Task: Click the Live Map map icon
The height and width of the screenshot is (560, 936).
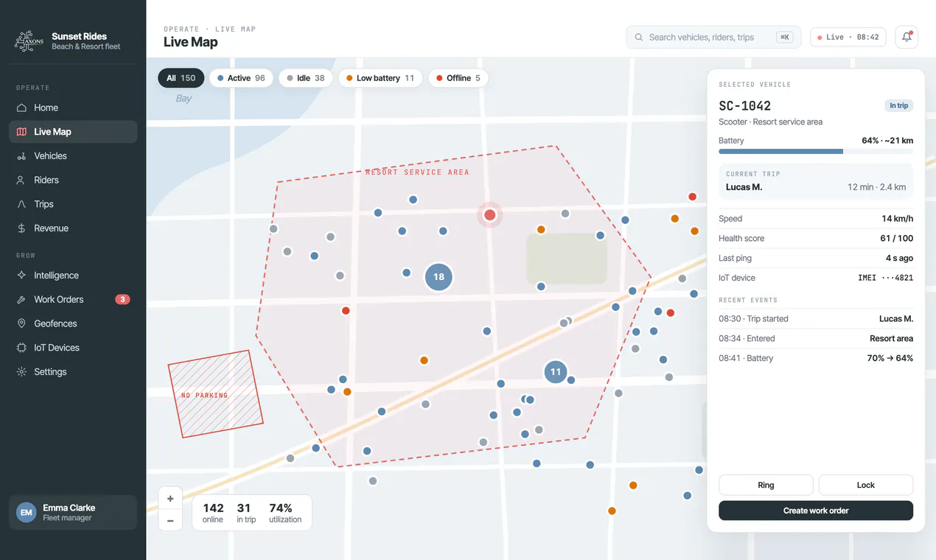Action: tap(21, 132)
